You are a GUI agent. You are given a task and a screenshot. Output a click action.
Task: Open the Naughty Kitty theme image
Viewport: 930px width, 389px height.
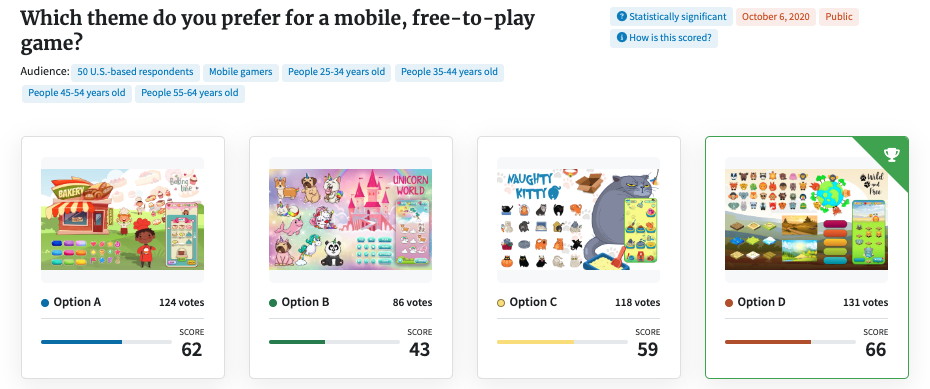click(578, 219)
